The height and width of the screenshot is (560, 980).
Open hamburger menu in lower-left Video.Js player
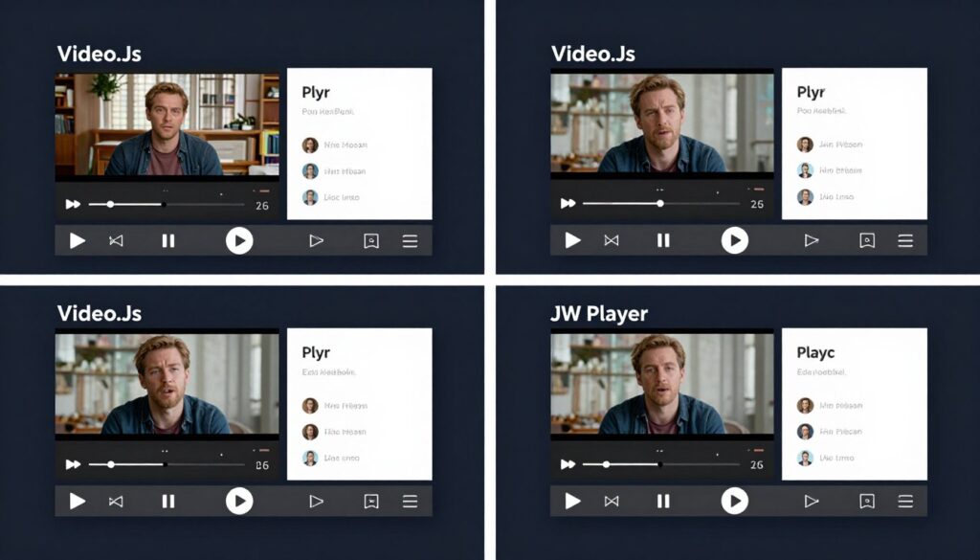coord(410,502)
